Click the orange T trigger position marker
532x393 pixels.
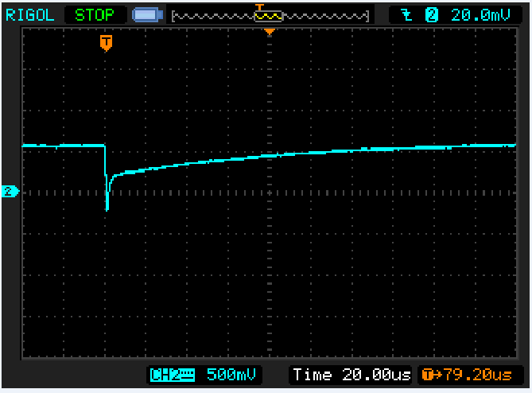[106, 43]
